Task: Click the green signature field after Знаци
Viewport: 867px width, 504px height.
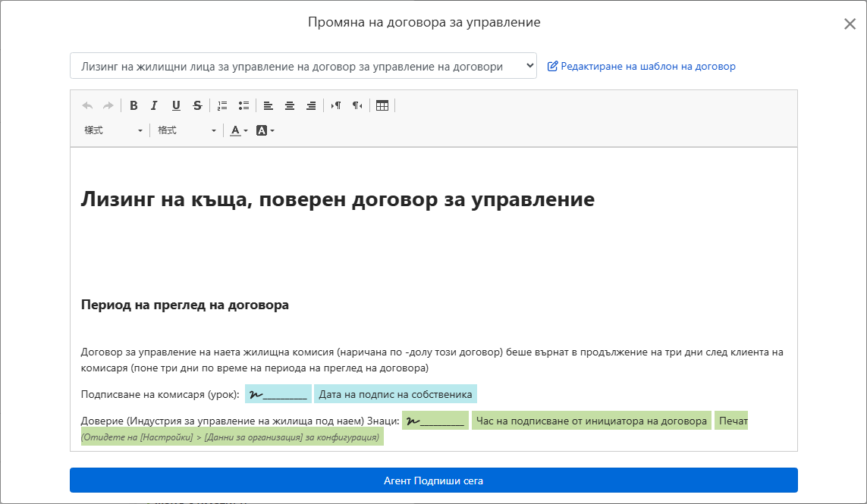Action: pyautogui.click(x=435, y=421)
